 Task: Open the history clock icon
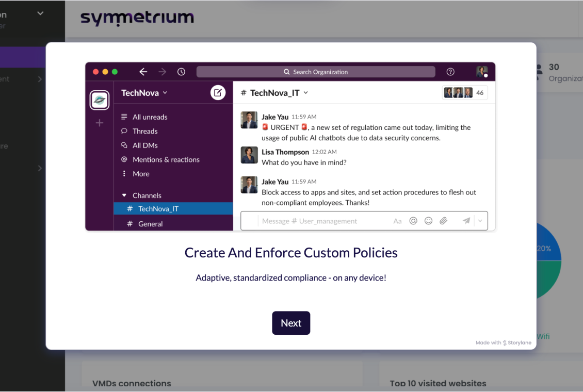pos(181,72)
